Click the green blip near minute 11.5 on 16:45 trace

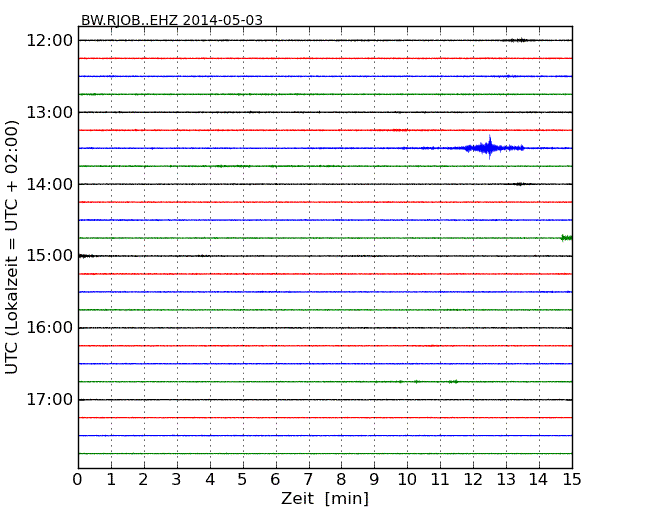pyautogui.click(x=453, y=381)
